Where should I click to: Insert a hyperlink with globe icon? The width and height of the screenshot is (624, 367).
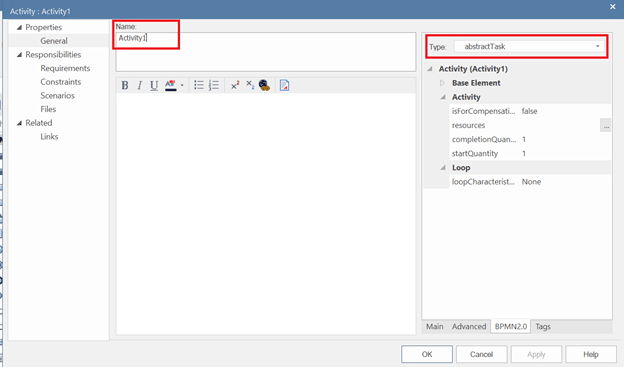pyautogui.click(x=264, y=85)
